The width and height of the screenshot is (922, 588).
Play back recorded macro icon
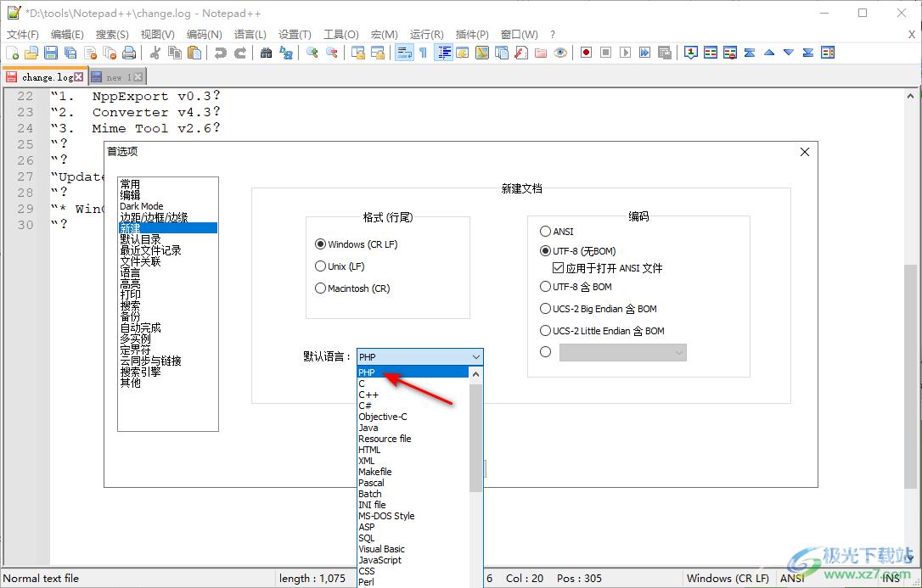(x=626, y=53)
